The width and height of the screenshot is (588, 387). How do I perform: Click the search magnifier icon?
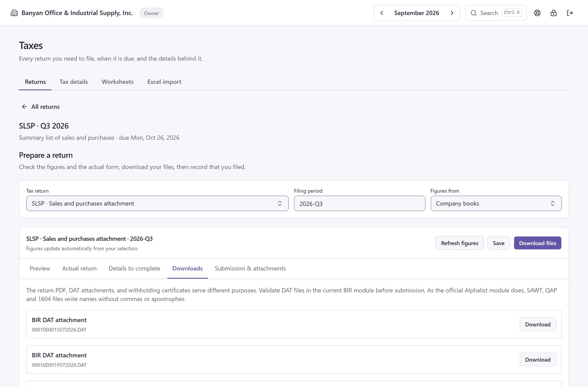coord(474,13)
